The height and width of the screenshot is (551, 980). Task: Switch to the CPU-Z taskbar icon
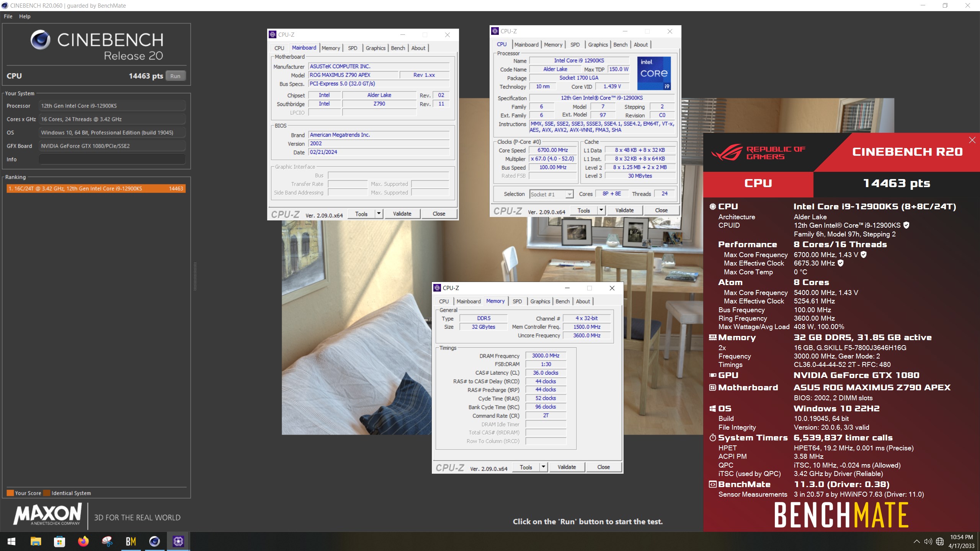[x=178, y=541]
